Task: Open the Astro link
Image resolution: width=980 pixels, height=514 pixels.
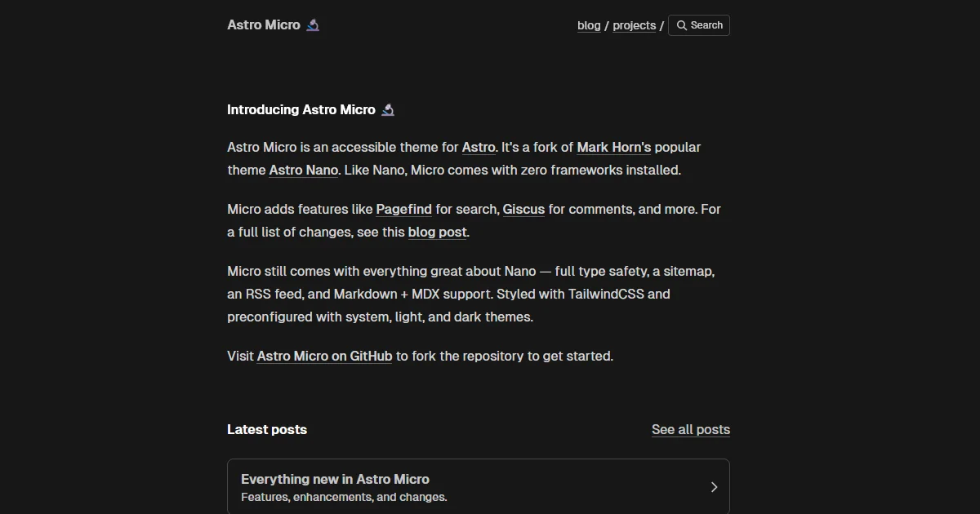Action: point(478,147)
